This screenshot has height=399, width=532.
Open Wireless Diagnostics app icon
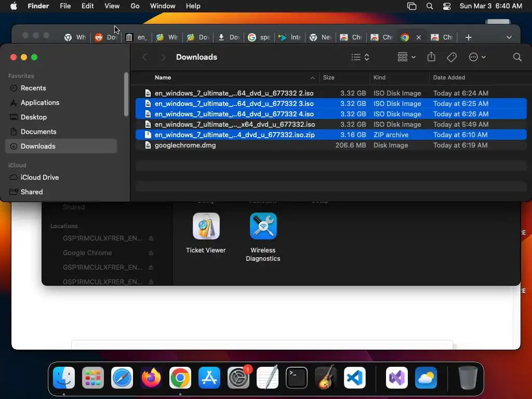click(263, 227)
